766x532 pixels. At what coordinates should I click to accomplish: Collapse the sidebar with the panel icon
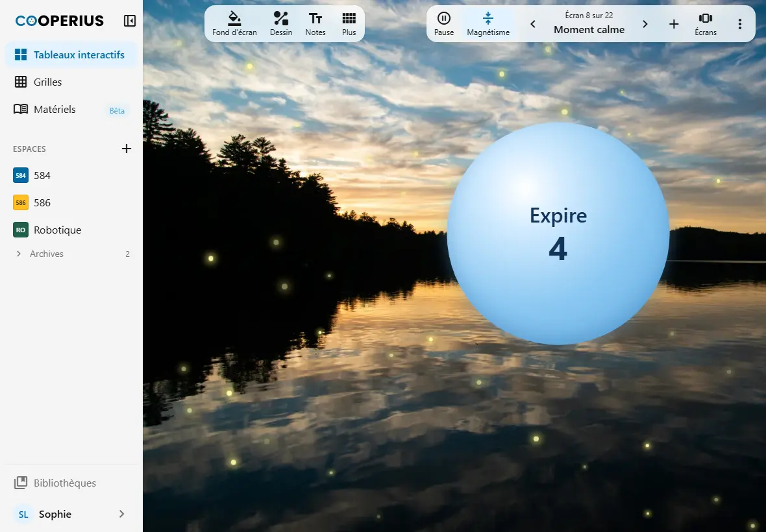(129, 21)
